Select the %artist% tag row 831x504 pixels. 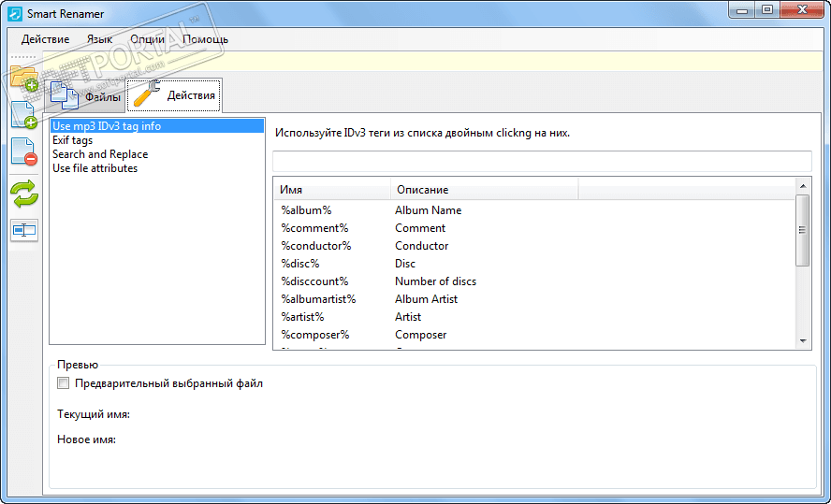pos(534,317)
